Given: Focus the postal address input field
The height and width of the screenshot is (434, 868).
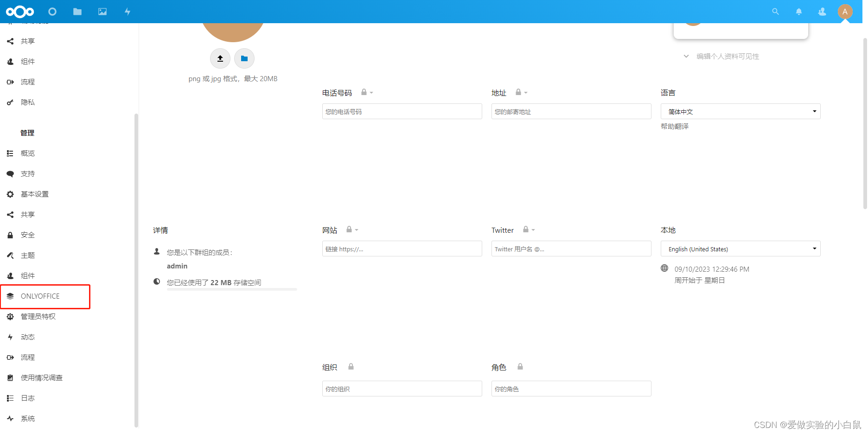Looking at the screenshot, I should (x=571, y=111).
